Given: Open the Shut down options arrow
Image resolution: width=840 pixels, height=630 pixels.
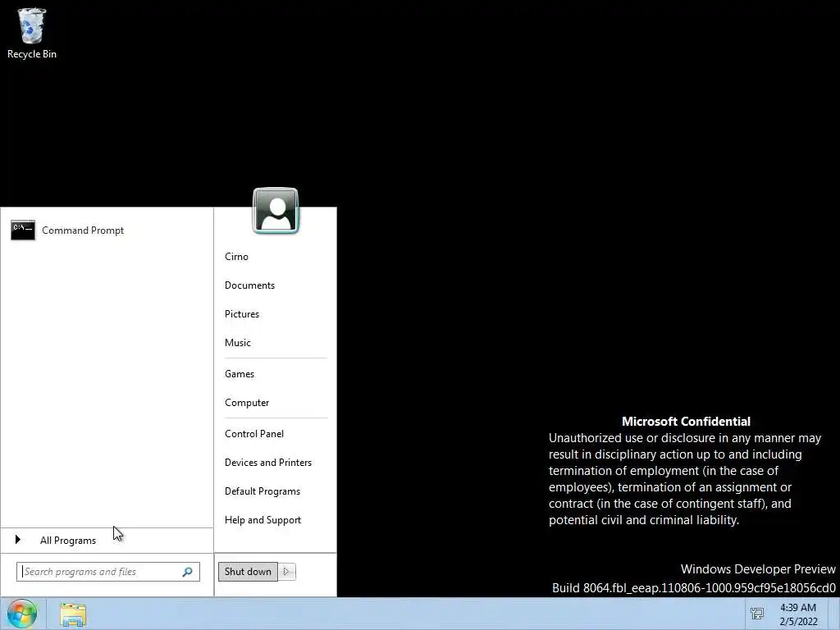Looking at the screenshot, I should tap(287, 572).
